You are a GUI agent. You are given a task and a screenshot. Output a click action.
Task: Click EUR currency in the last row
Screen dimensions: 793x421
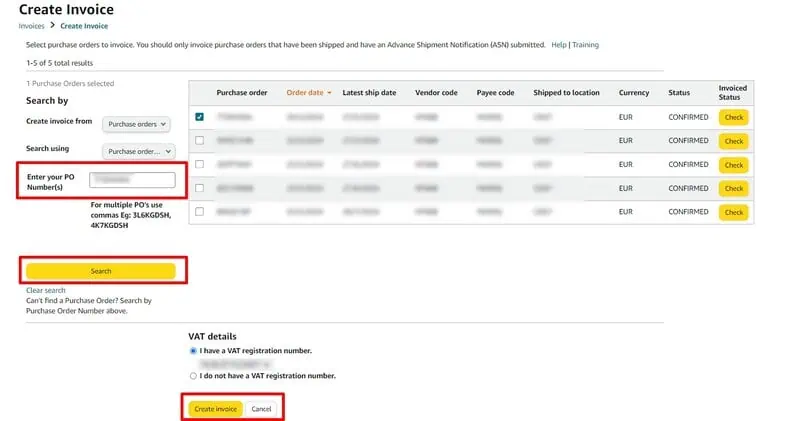coord(626,212)
